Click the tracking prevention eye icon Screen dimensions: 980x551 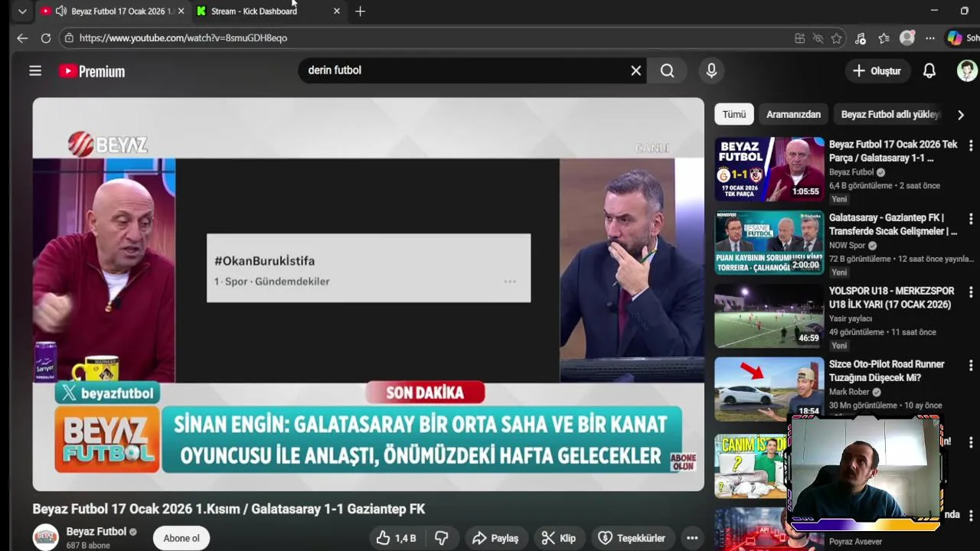(818, 38)
